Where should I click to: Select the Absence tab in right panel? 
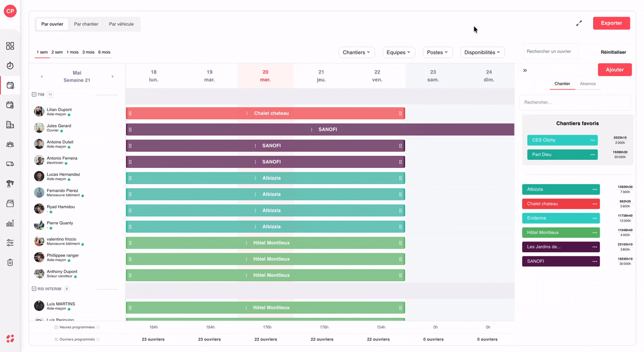(x=588, y=84)
